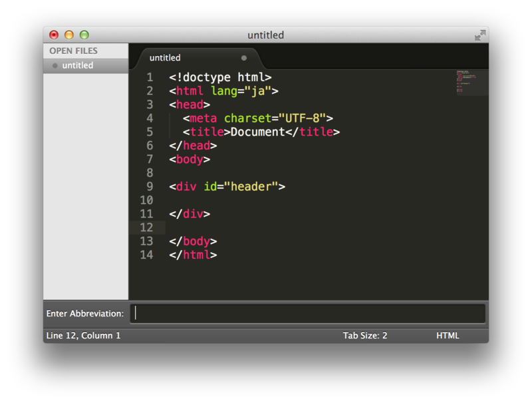Click line number 14 in gutter

[x=146, y=255]
